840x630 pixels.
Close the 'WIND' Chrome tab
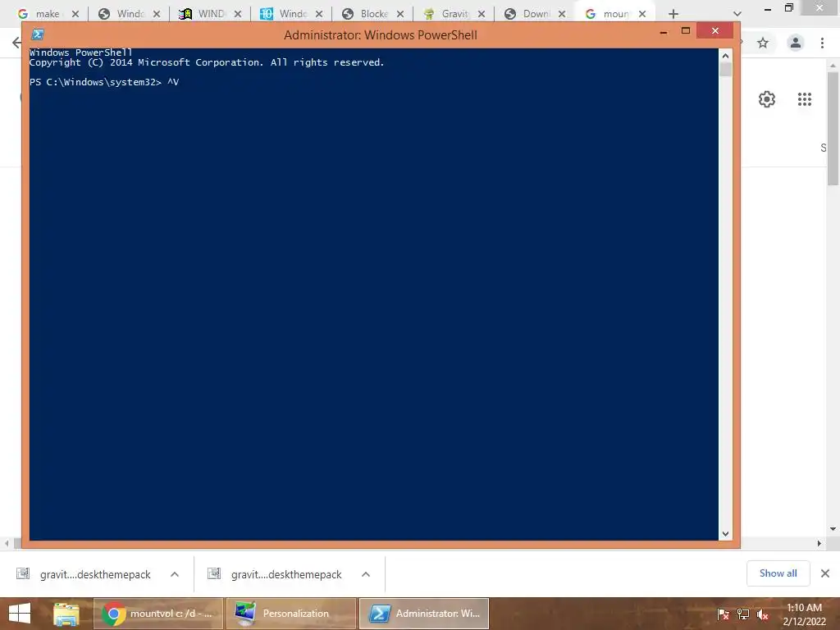pyautogui.click(x=237, y=14)
